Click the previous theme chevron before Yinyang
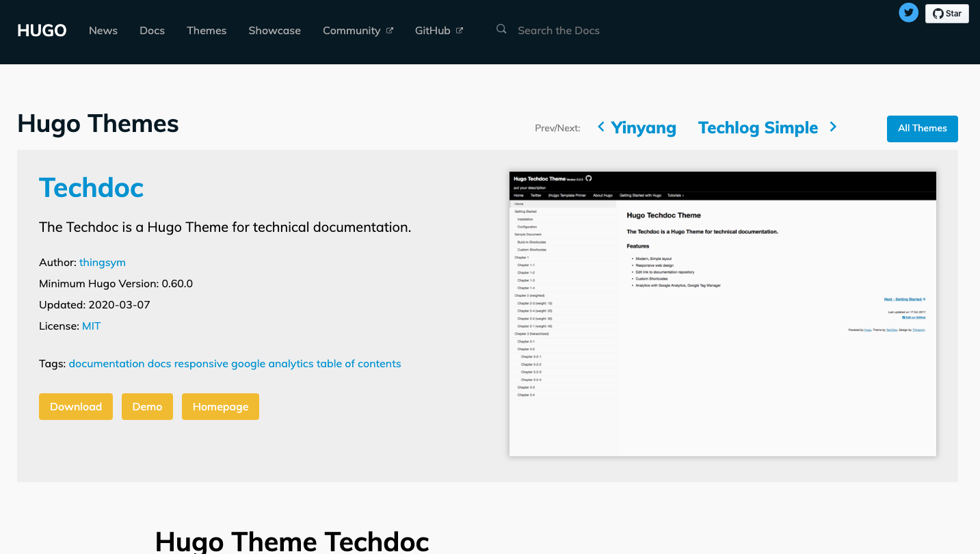This screenshot has height=554, width=980. pos(600,127)
